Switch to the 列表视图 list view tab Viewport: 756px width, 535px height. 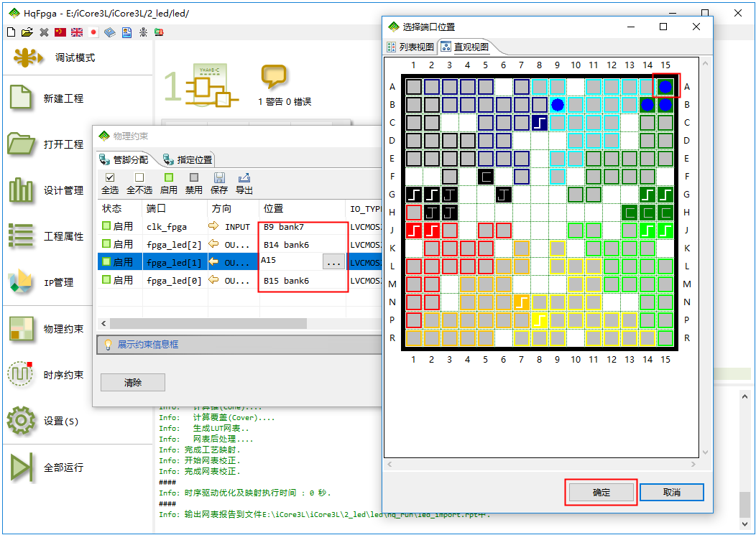tap(410, 47)
